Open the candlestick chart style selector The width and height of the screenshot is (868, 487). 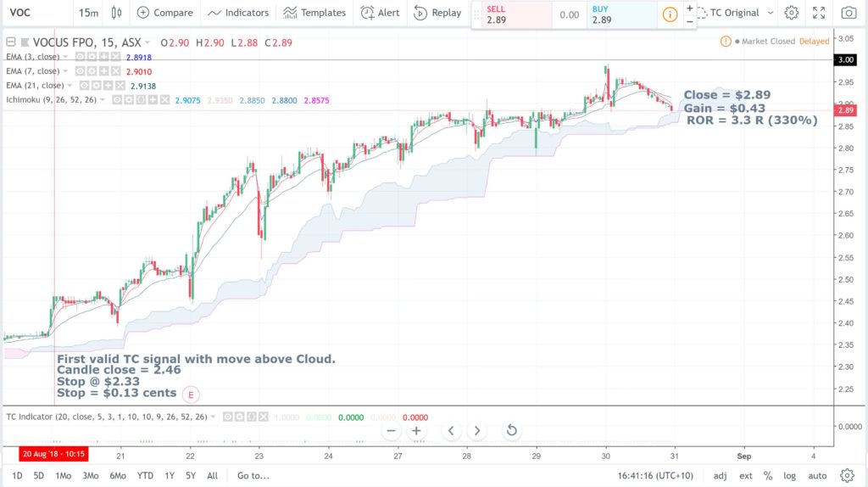tap(116, 13)
